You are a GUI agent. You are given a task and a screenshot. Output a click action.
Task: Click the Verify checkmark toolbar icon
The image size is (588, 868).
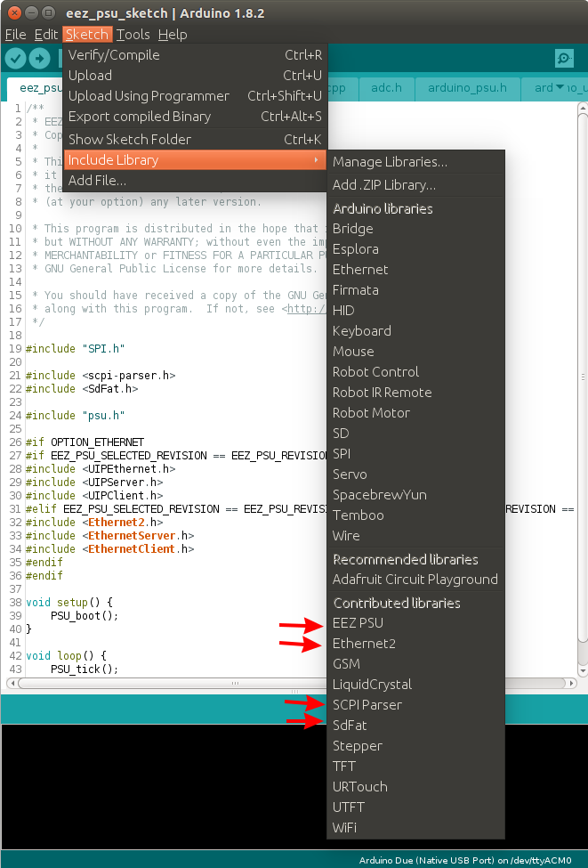click(x=15, y=58)
